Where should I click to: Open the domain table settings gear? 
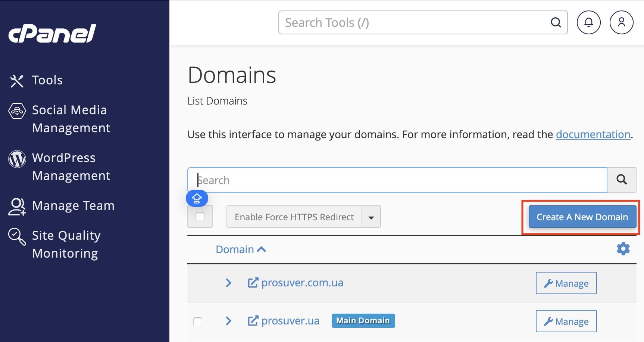(623, 249)
